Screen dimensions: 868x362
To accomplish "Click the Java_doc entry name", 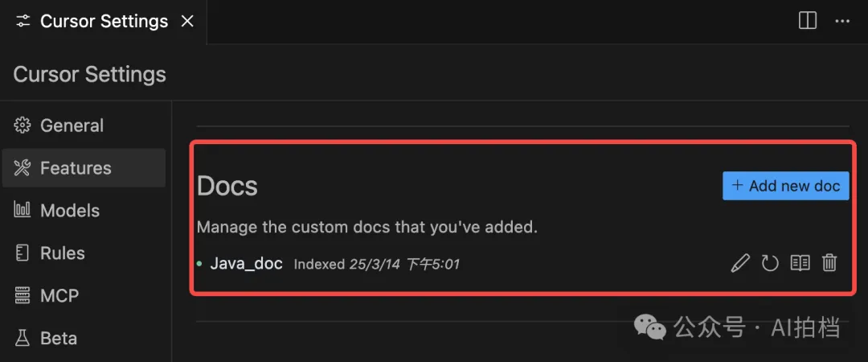I will click(247, 263).
